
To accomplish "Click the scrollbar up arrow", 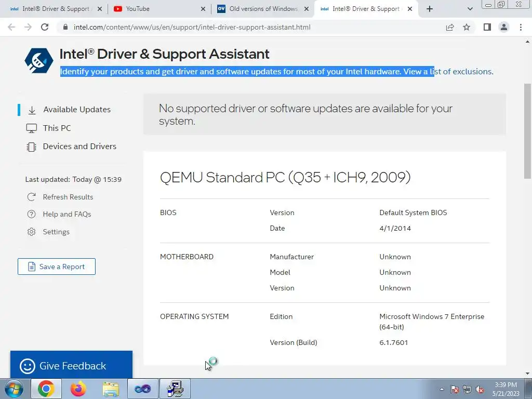I will [x=528, y=42].
